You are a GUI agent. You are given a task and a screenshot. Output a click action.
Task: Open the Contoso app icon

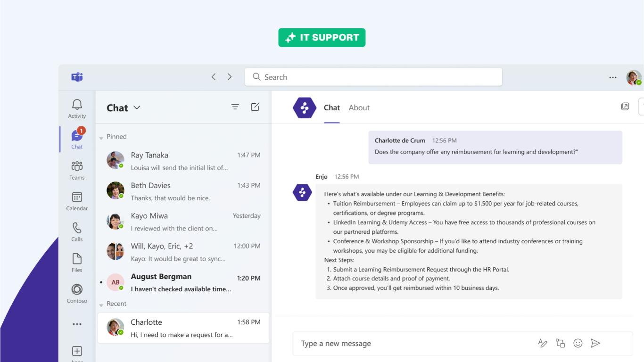pyautogui.click(x=77, y=289)
